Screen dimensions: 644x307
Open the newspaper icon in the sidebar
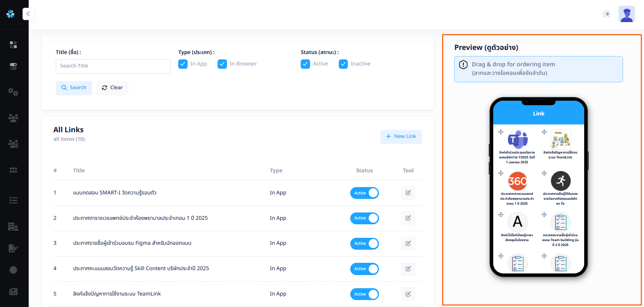tap(14, 291)
